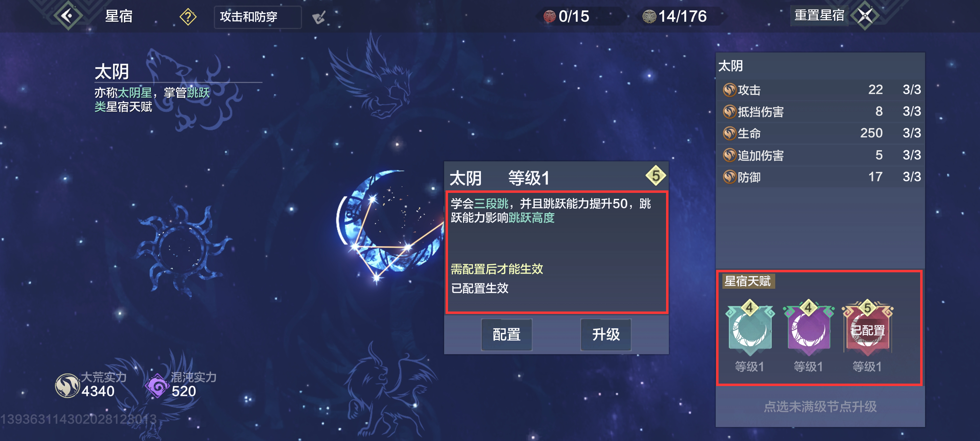980x441 pixels.
Task: Open the yellow question mark help icon
Action: [188, 17]
